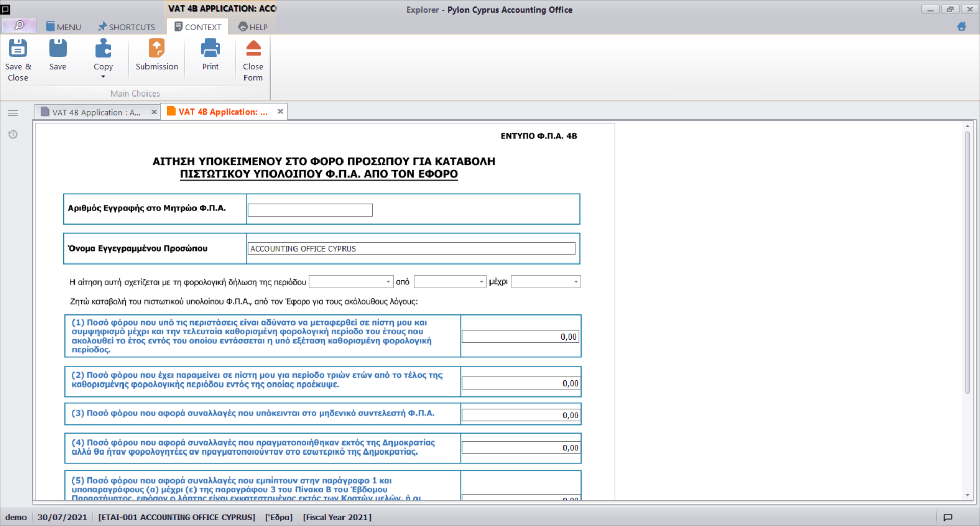Print the VAT 4B form

point(210,49)
